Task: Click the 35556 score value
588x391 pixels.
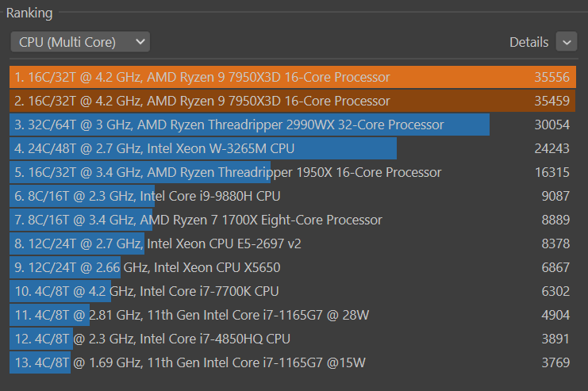Action: [x=552, y=77]
